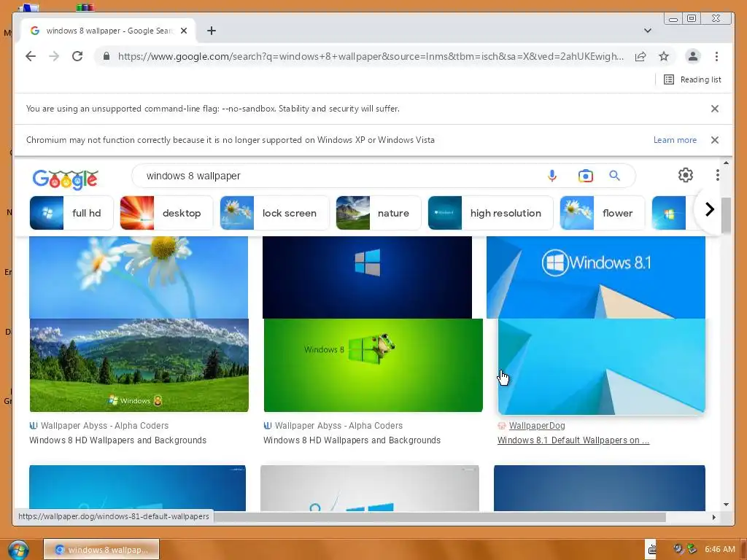Bookmark this page with the star icon
The width and height of the screenshot is (747, 560).
[664, 57]
